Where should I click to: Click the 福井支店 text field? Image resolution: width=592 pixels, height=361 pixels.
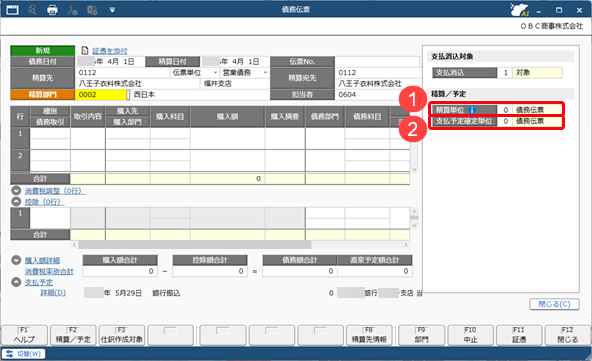(234, 83)
